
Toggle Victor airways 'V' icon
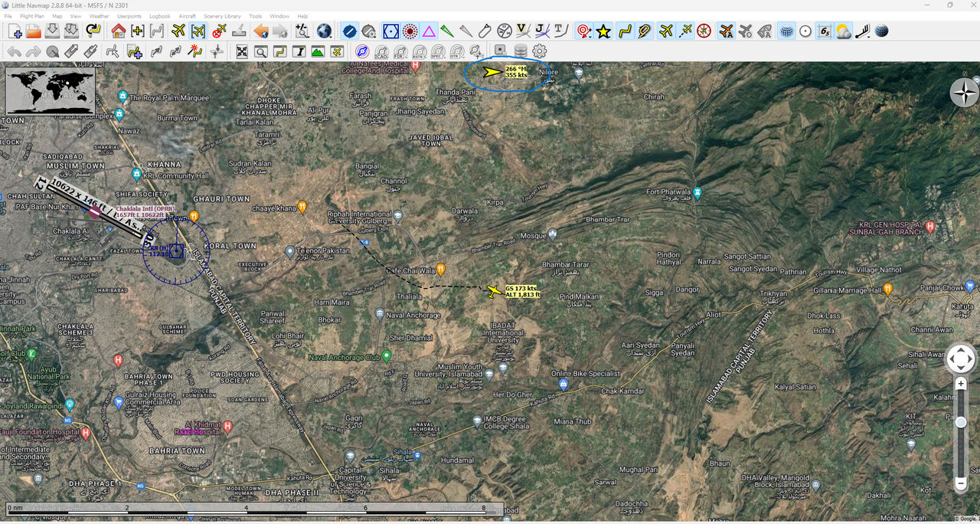coord(523,31)
